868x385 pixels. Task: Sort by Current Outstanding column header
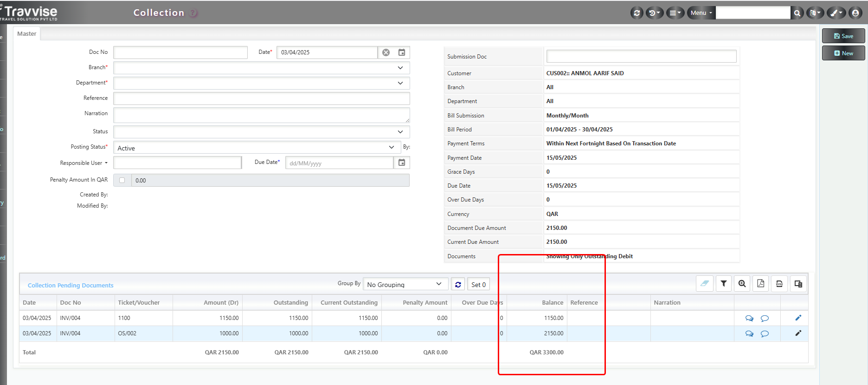click(x=349, y=302)
